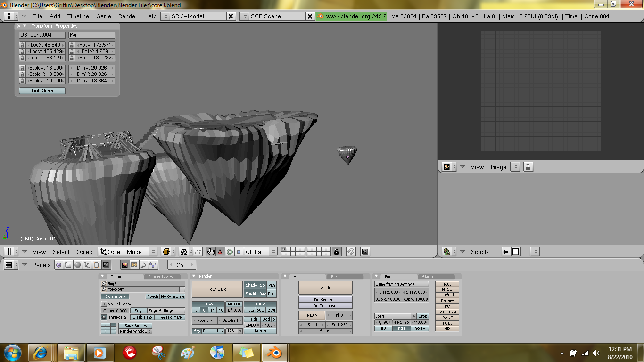
Task: Select the Render buttons sub-context icon
Action: [125, 265]
